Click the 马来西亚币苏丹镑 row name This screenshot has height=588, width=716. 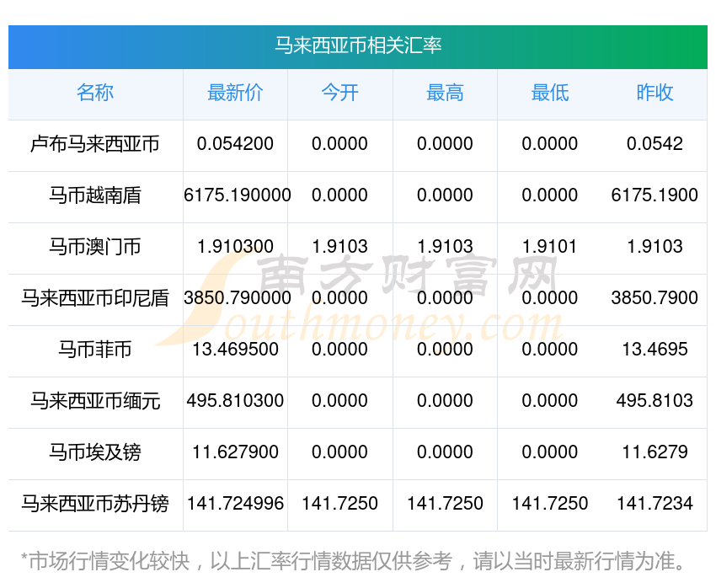(95, 504)
